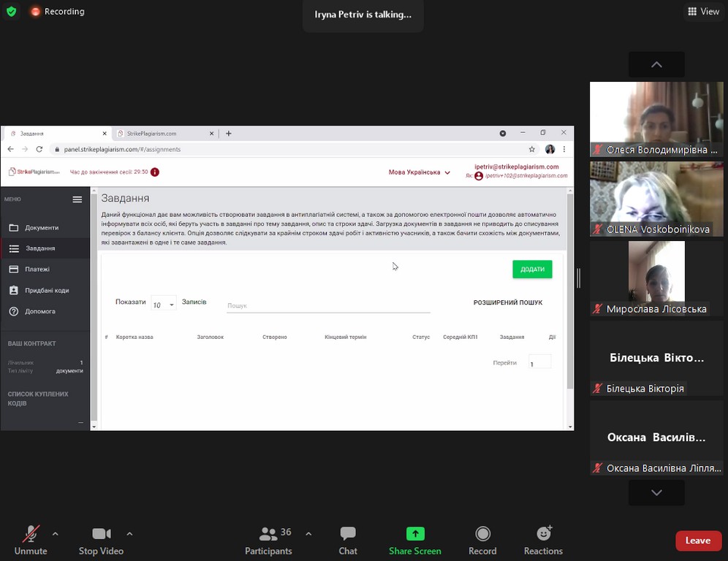Expand audio options arrow next to Unmute
The image size is (728, 561).
click(x=56, y=534)
